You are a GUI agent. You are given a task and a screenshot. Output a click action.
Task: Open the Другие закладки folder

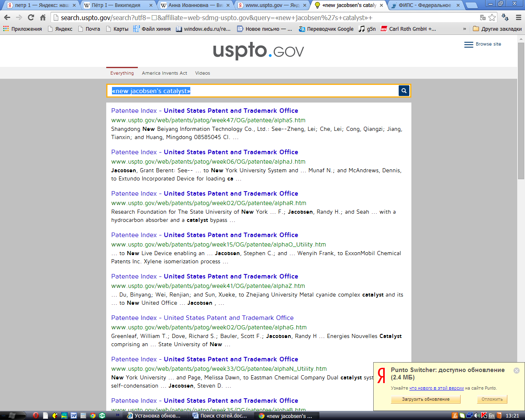coord(497,29)
